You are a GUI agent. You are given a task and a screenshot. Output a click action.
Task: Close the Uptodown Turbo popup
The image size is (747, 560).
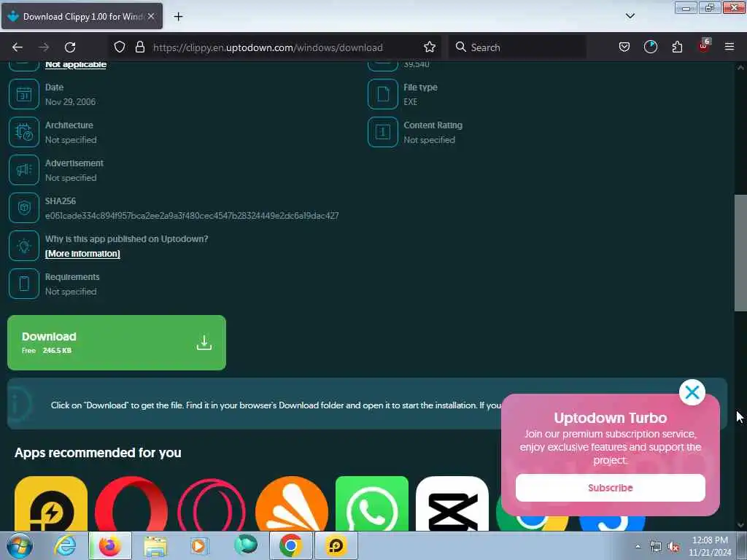(692, 392)
